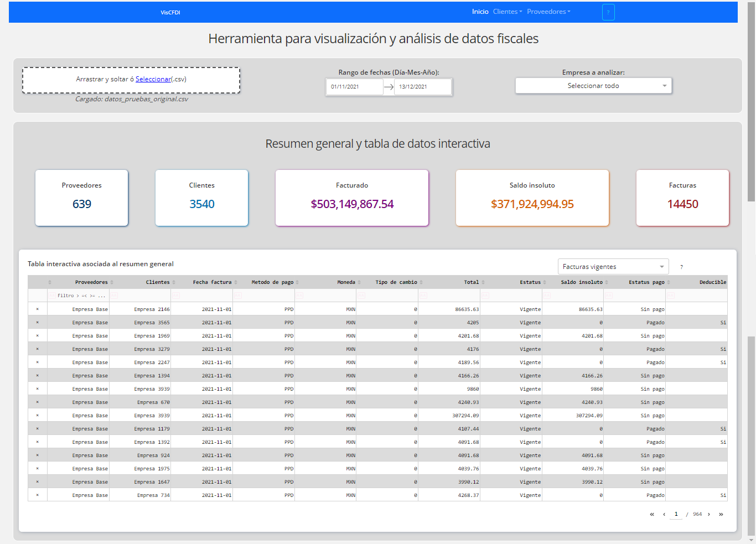
Task: Remove the Empresa 1969 row with its ×
Action: point(38,336)
